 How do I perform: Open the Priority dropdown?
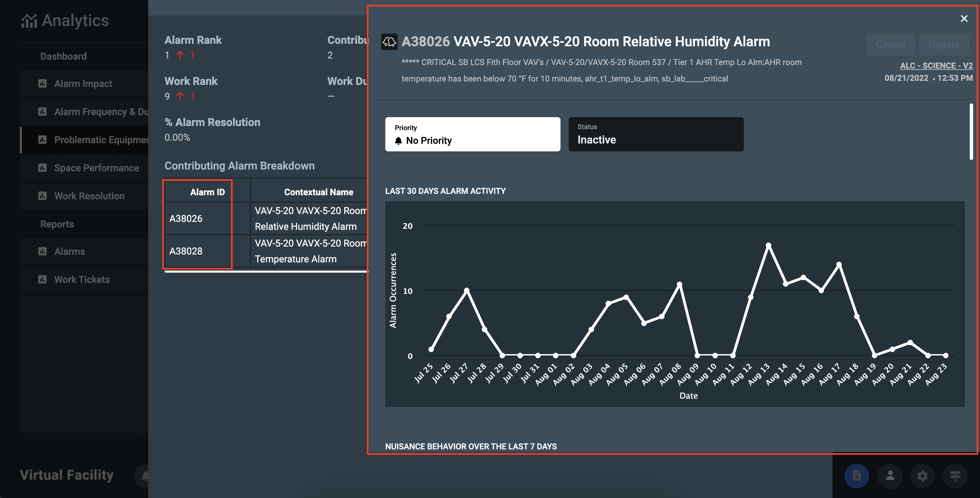pyautogui.click(x=472, y=134)
